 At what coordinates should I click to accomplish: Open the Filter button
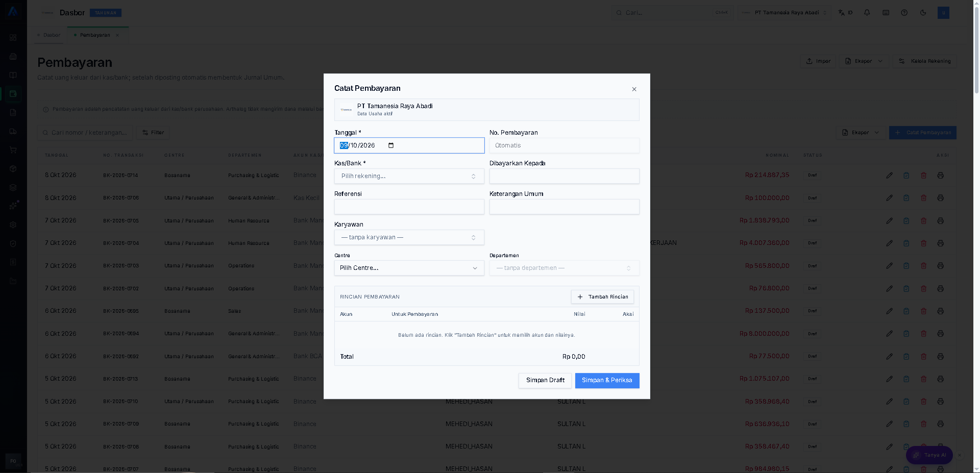click(x=153, y=133)
